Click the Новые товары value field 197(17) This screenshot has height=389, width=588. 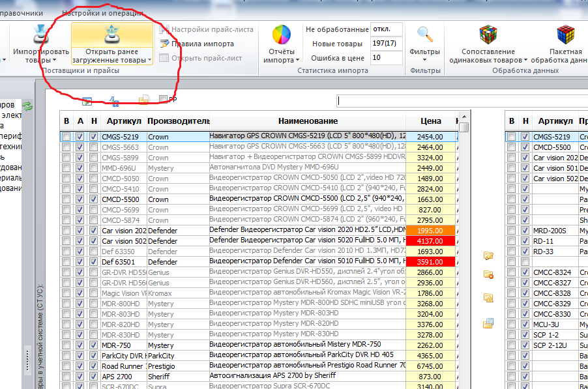click(387, 44)
